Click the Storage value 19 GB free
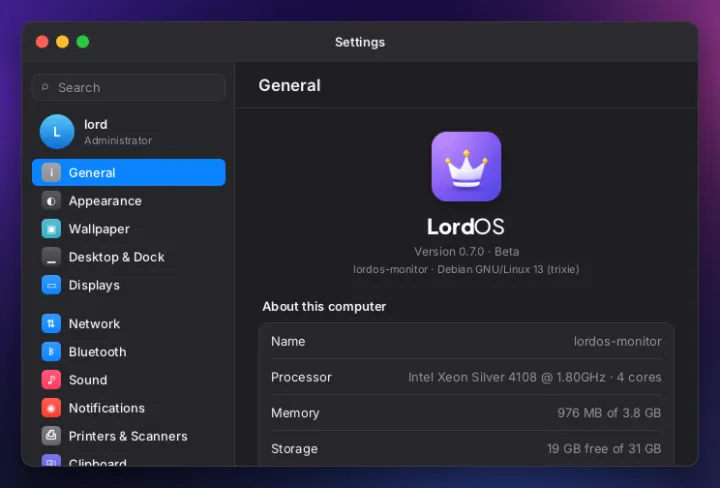This screenshot has height=488, width=720. point(604,449)
